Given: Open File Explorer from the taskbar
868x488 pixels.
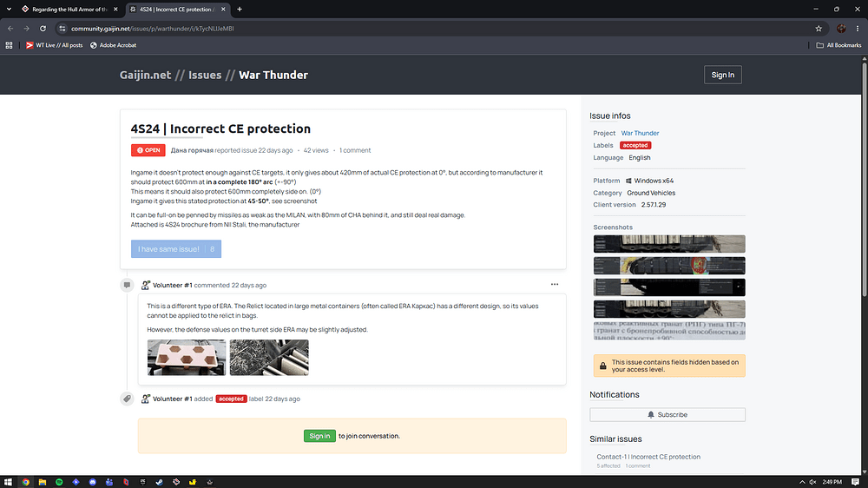Looking at the screenshot, I should click(42, 482).
